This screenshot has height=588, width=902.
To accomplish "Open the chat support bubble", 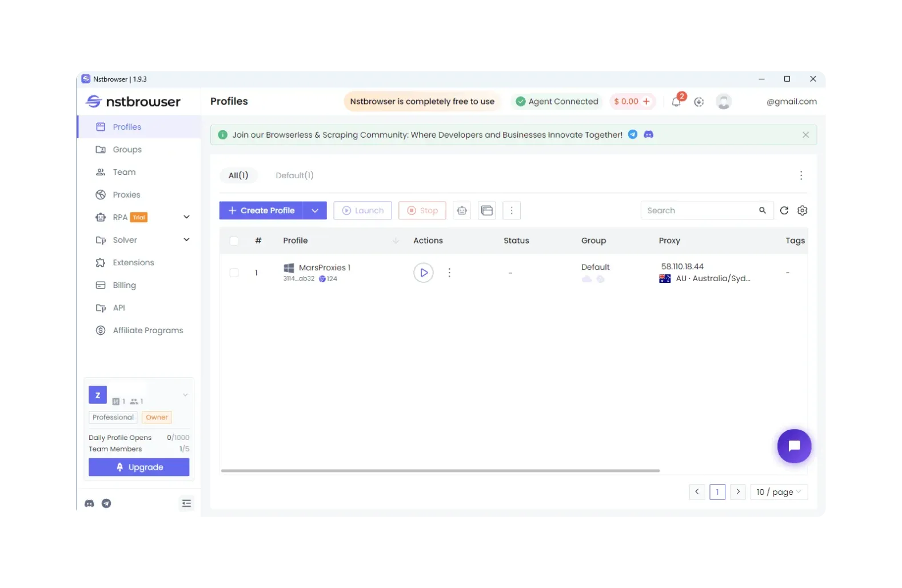I will point(794,446).
